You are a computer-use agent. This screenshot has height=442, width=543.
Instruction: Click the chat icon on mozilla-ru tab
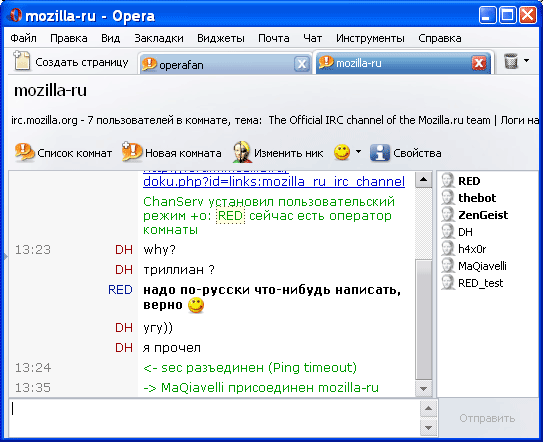tap(326, 63)
